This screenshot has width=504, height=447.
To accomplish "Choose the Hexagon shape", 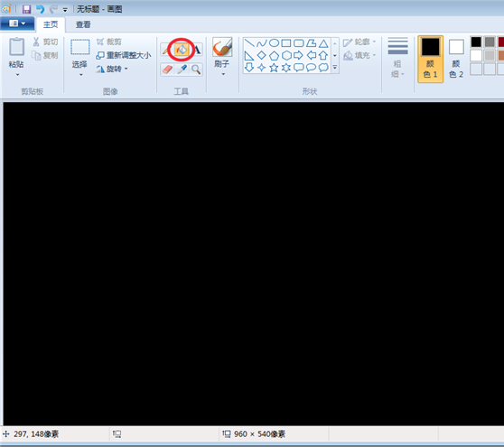I will [x=286, y=56].
